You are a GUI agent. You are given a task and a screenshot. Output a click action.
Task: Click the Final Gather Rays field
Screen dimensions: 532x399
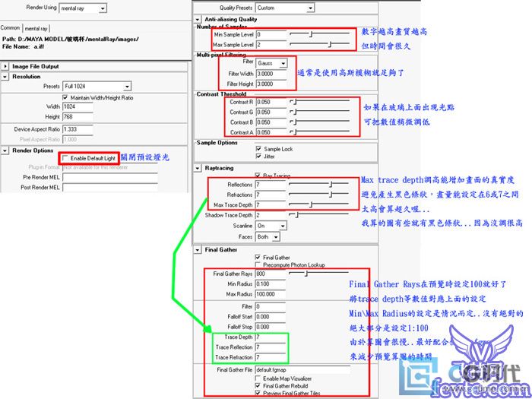[271, 274]
